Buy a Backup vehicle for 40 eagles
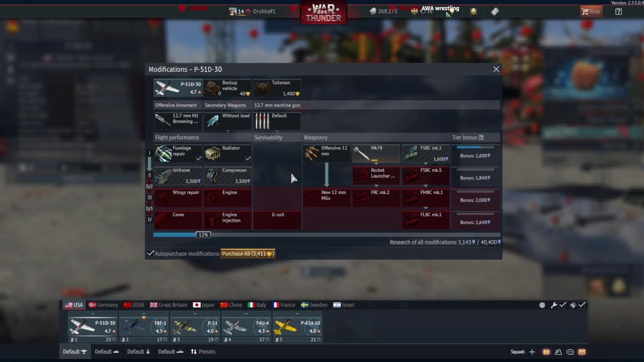Viewport: 644px width, 362px height. click(227, 88)
